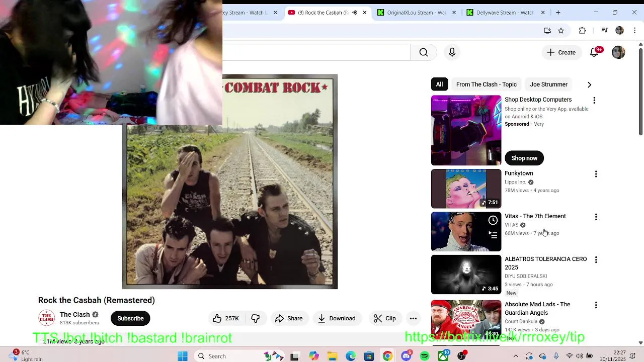The width and height of the screenshot is (644, 362).
Task: Switch to the Dellywave Stream tab
Action: [x=505, y=13]
